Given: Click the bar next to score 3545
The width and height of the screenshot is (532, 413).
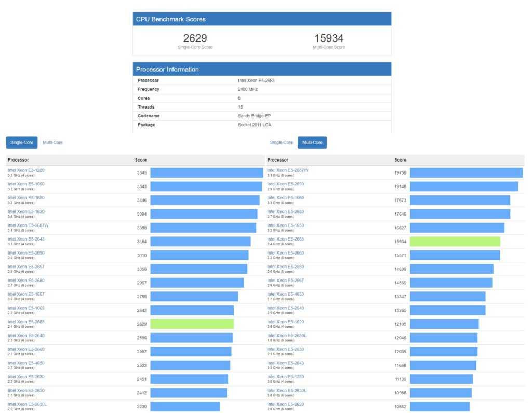Looking at the screenshot, I should click(207, 173).
